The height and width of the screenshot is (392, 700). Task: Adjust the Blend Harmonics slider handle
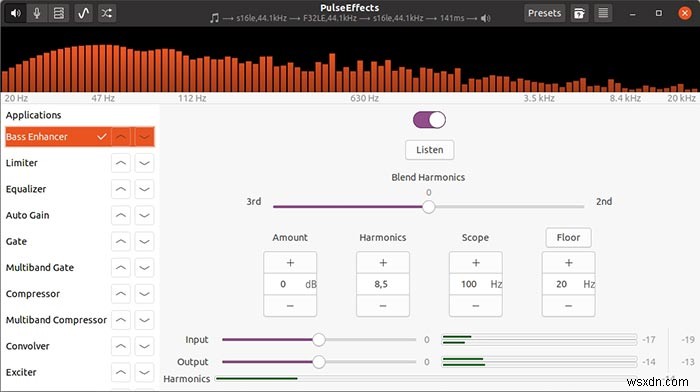point(429,207)
